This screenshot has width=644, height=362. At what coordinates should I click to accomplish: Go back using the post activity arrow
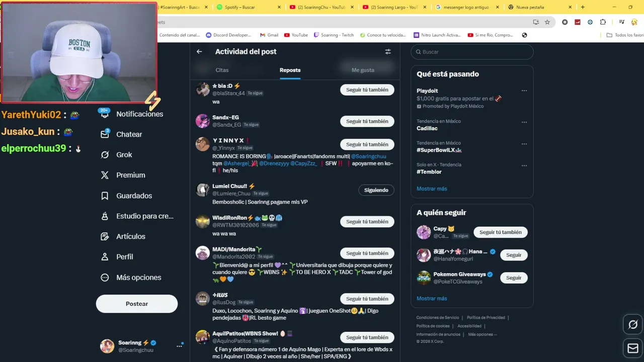click(199, 51)
